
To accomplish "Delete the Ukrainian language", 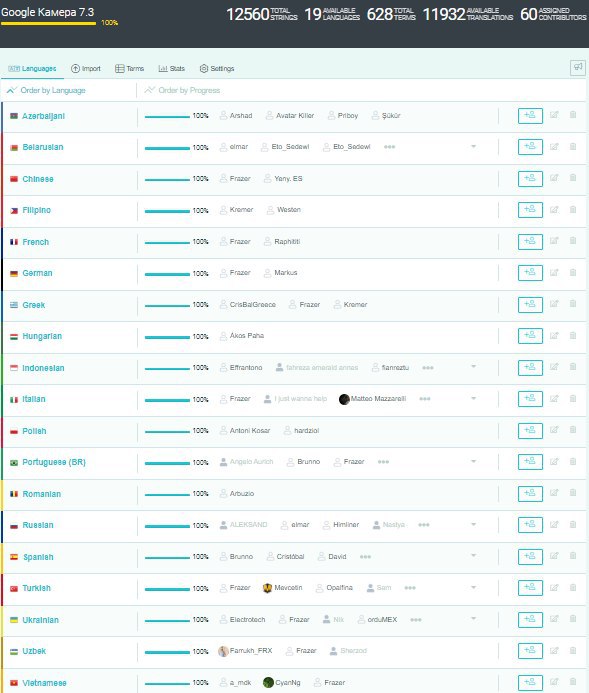I will click(573, 619).
